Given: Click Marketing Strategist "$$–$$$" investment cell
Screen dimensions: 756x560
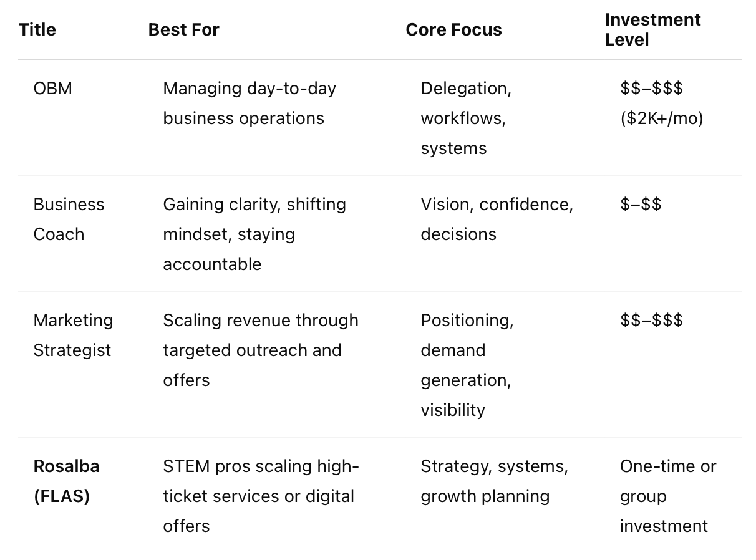Looking at the screenshot, I should [x=651, y=321].
